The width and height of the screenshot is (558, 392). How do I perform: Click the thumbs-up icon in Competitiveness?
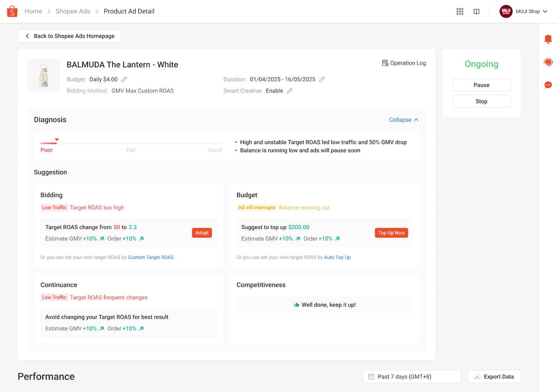[x=296, y=304]
